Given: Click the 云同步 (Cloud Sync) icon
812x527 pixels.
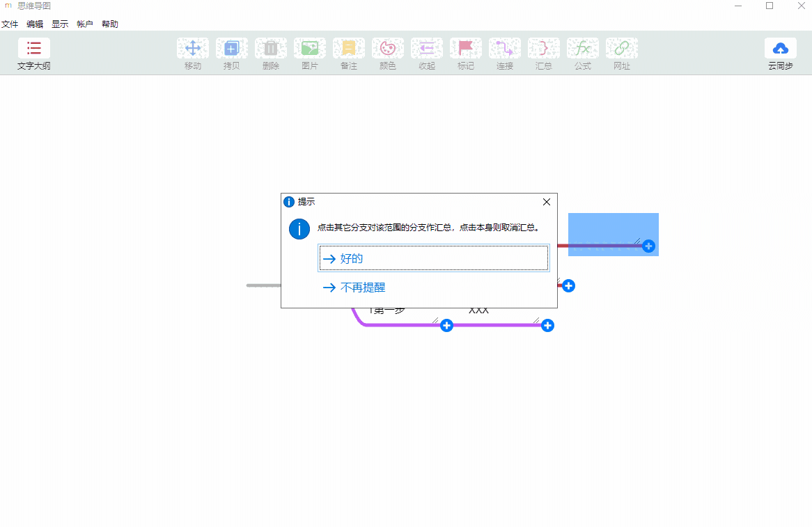Looking at the screenshot, I should pos(780,49).
